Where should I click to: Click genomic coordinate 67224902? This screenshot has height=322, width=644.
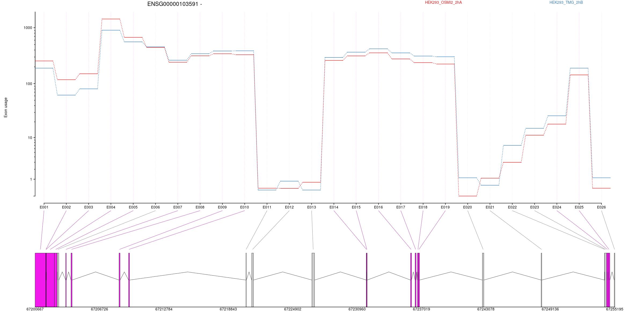pyautogui.click(x=293, y=309)
